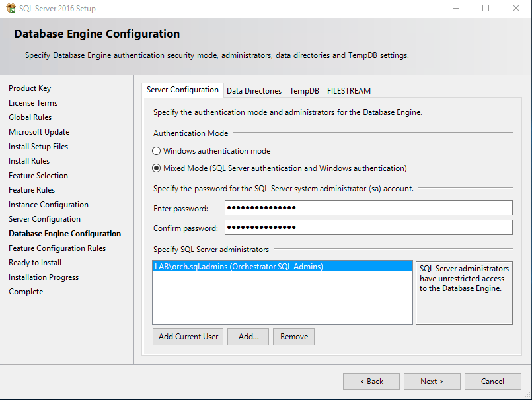Click empty area in SQL Server administrators list
Viewport: 532px width, 400px height.
[282, 300]
